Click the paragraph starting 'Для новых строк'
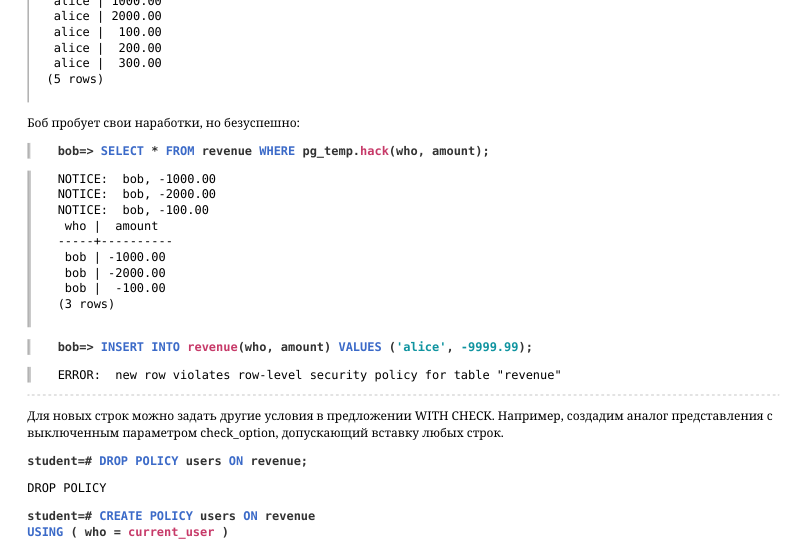Screen dimensions: 808x541 (x=400, y=424)
